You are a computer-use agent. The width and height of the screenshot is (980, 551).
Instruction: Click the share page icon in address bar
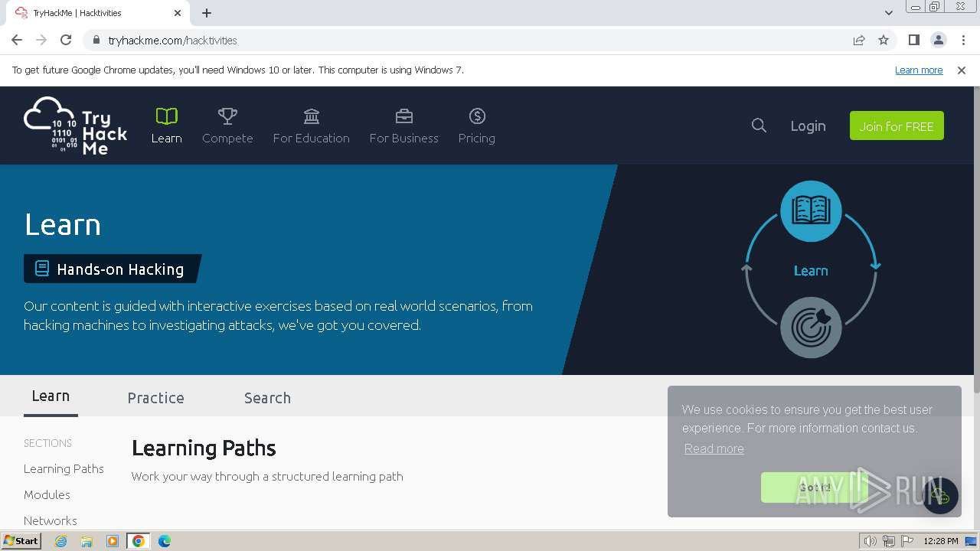859,40
